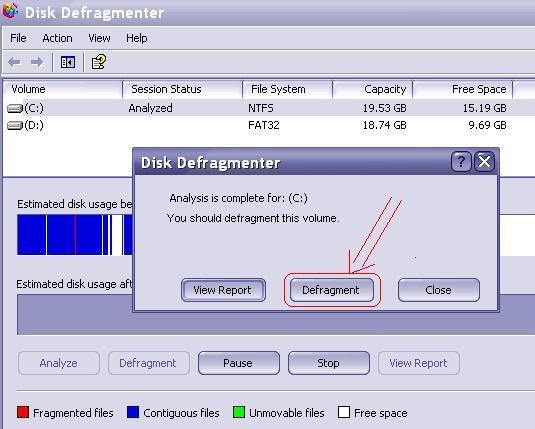Click 'You should defragment this volume.' text
This screenshot has height=429, width=535.
(x=253, y=218)
